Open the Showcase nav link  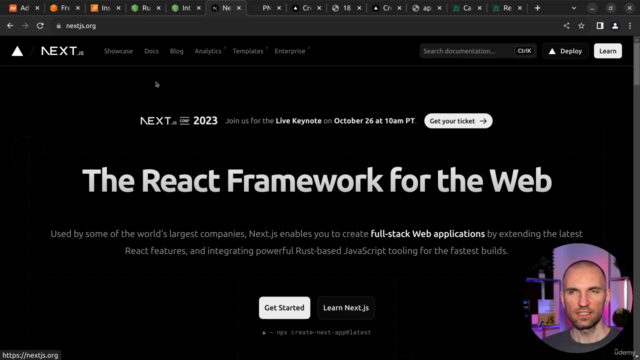pyautogui.click(x=118, y=51)
